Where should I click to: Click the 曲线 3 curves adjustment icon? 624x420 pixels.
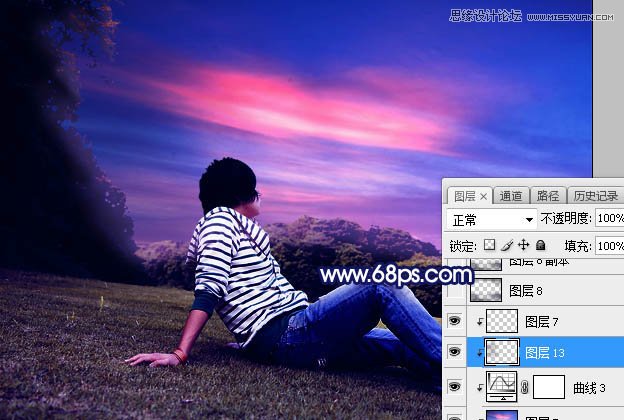coord(502,386)
